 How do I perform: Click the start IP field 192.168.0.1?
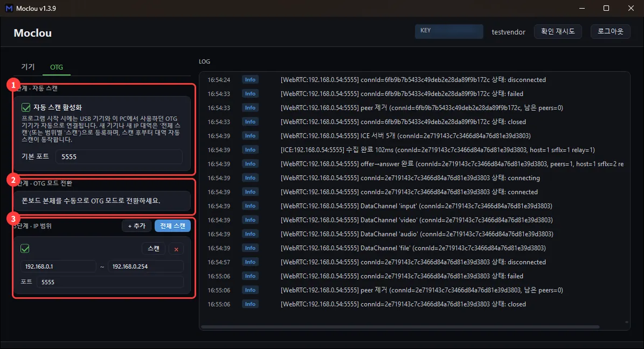click(x=58, y=267)
